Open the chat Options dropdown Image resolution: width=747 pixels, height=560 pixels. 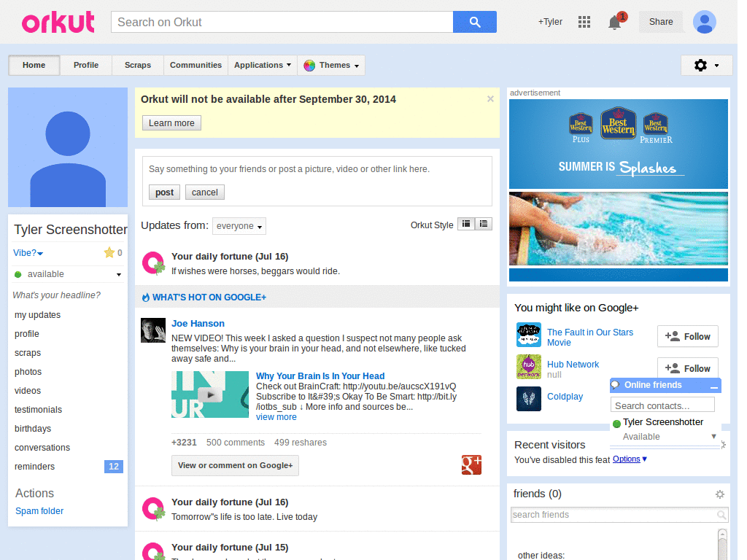click(630, 459)
